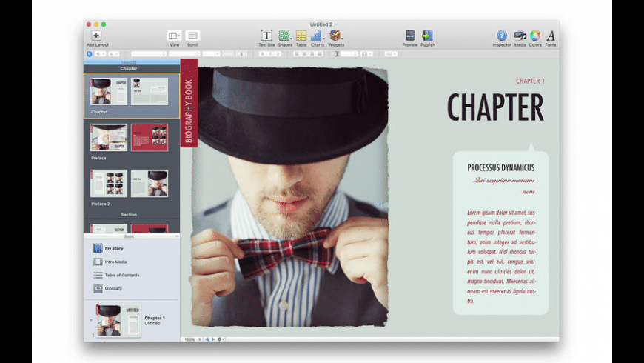
Task: Open the gear action menu at bottom
Action: pyautogui.click(x=220, y=339)
